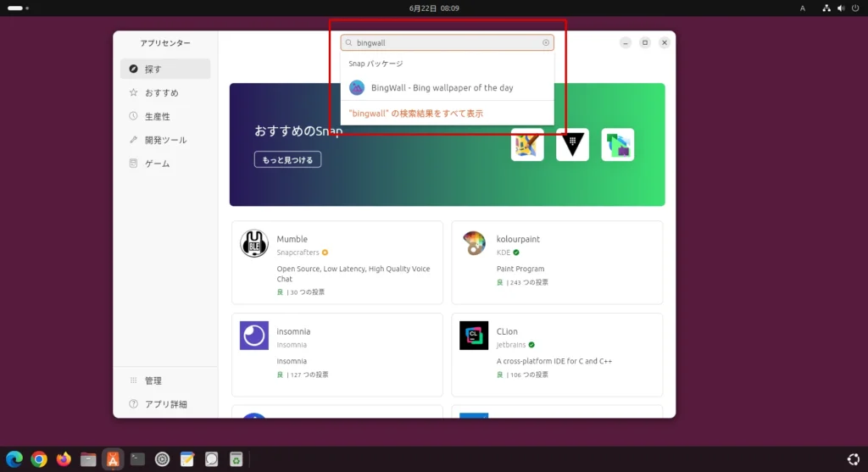Open the chat bubble app in dock
Image resolution: width=868 pixels, height=472 pixels.
click(211, 459)
